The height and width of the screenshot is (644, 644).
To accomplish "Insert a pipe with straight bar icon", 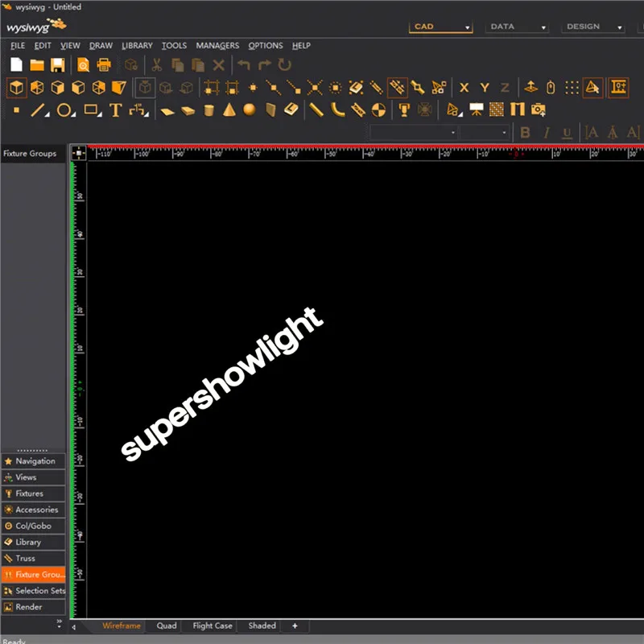I will [316, 109].
